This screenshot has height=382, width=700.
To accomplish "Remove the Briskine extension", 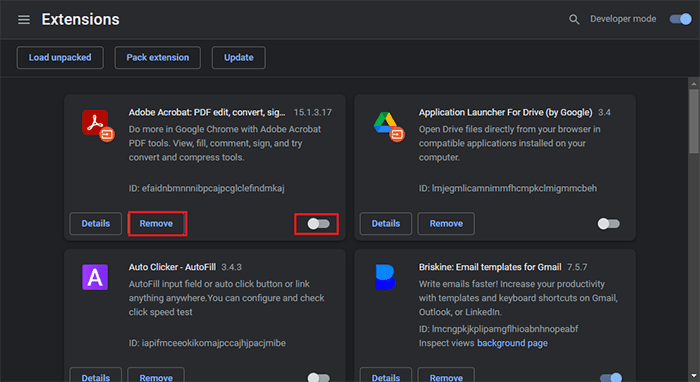I will point(446,375).
